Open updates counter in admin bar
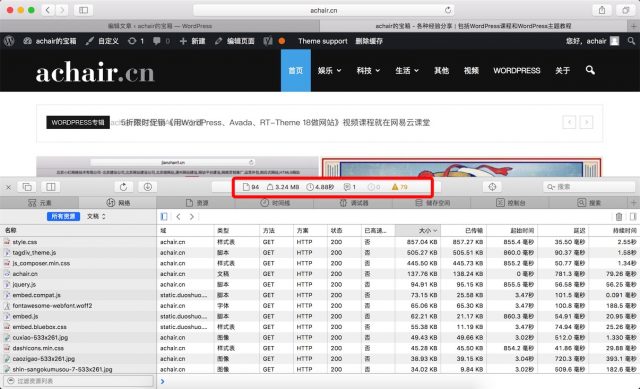Image resolution: width=640 pixels, height=389 pixels. coord(136,41)
